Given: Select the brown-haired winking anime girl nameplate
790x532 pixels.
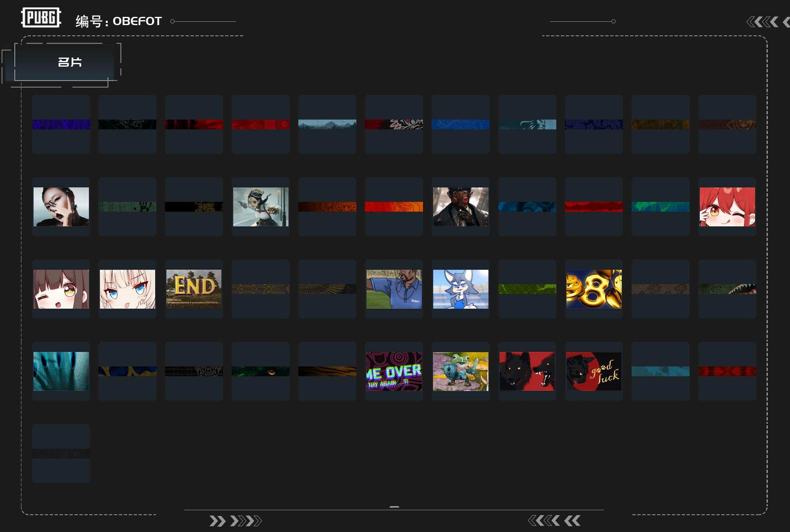Looking at the screenshot, I should click(x=61, y=289).
